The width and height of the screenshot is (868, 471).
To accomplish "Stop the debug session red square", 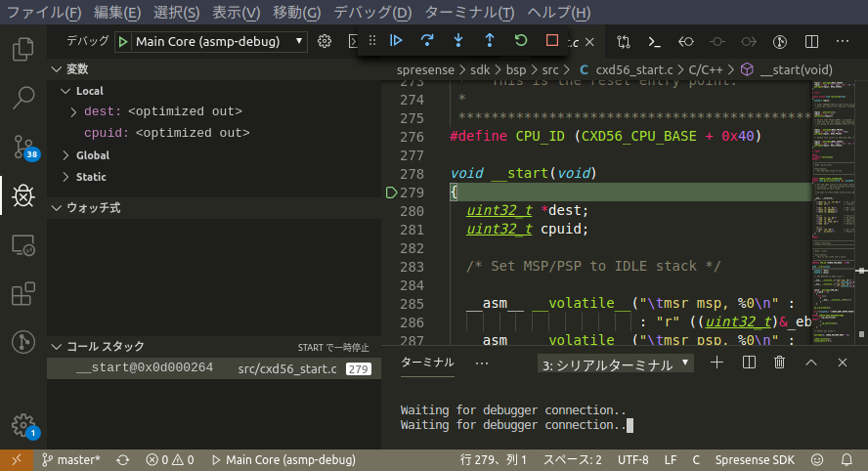I will pyautogui.click(x=552, y=40).
